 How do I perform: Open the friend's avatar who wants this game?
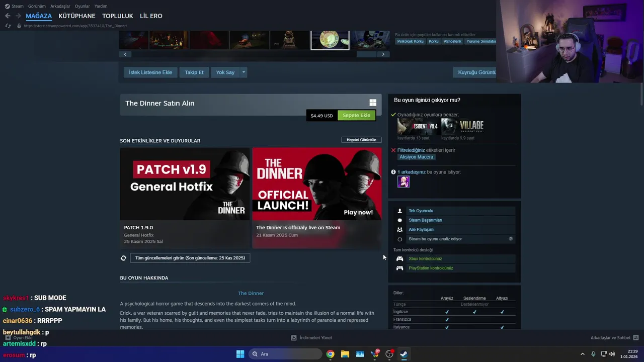click(x=404, y=182)
